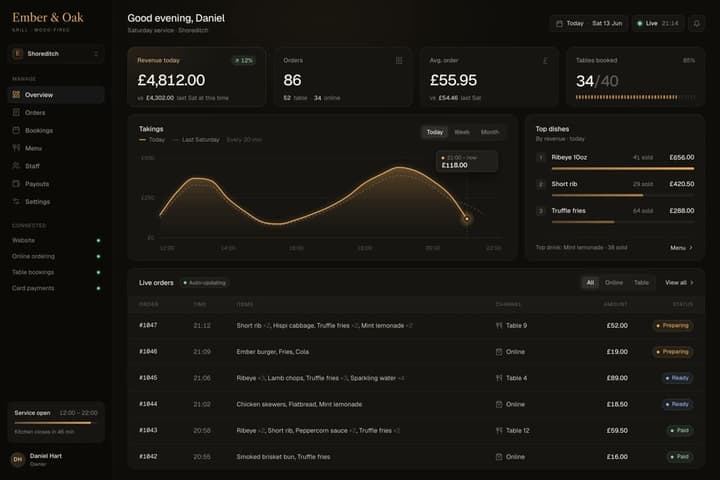The width and height of the screenshot is (720, 480).
Task: Click the current point marker on Takings chart
Action: point(467,219)
